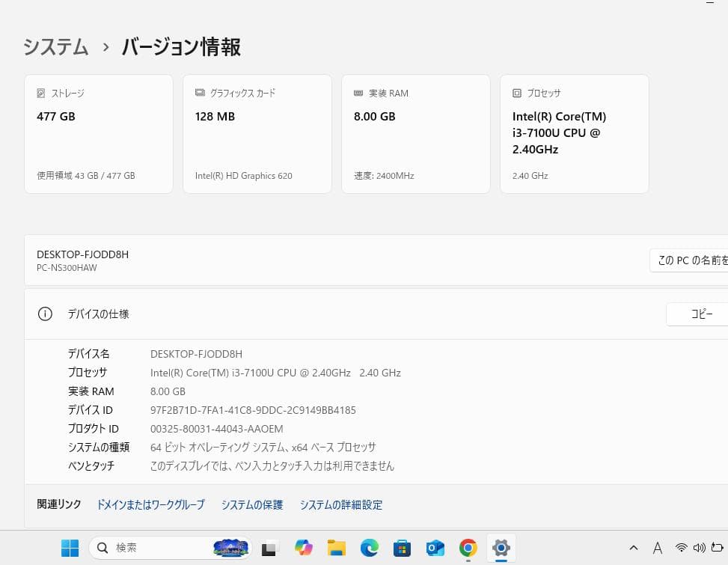This screenshot has width=728, height=565.
Task: Open Settings from the taskbar
Action: [x=501, y=548]
